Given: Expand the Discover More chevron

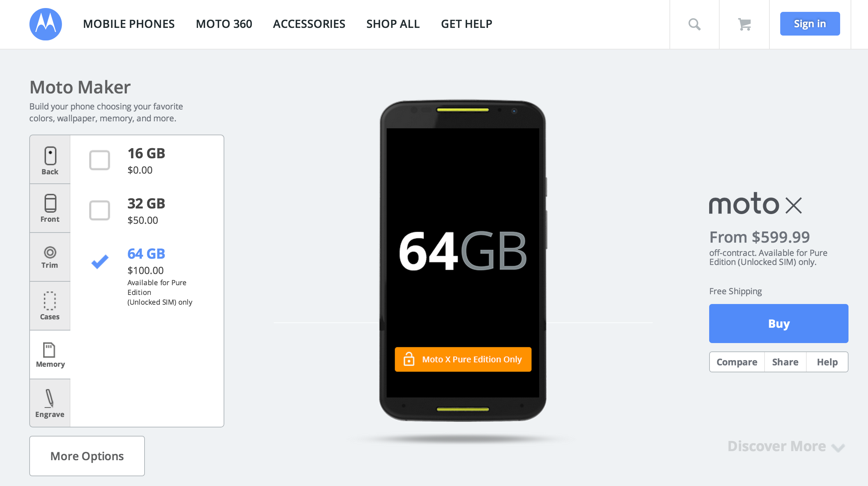Looking at the screenshot, I should coord(838,448).
